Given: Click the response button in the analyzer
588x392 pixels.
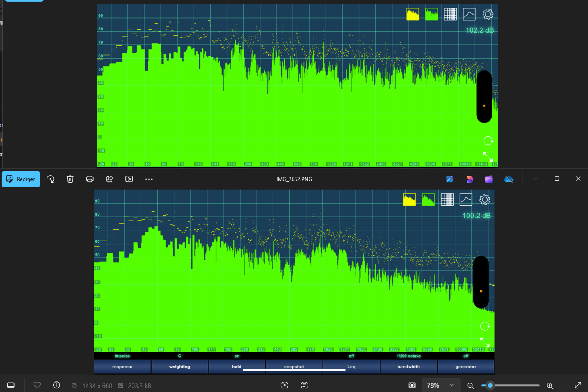Looking at the screenshot, I should [x=122, y=367].
